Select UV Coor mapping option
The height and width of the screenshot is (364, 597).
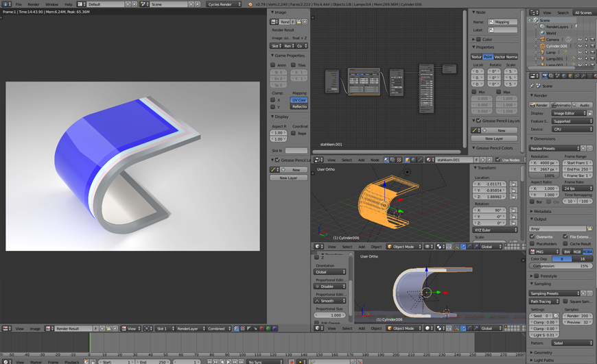point(299,100)
